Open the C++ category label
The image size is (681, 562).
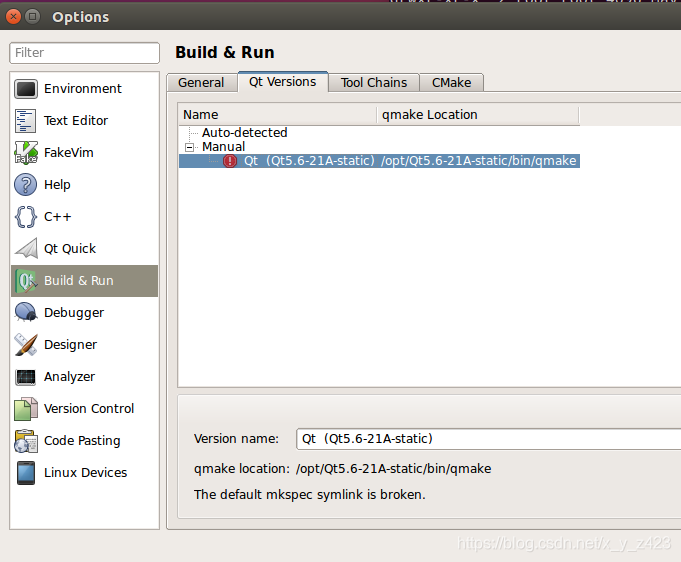coord(57,217)
